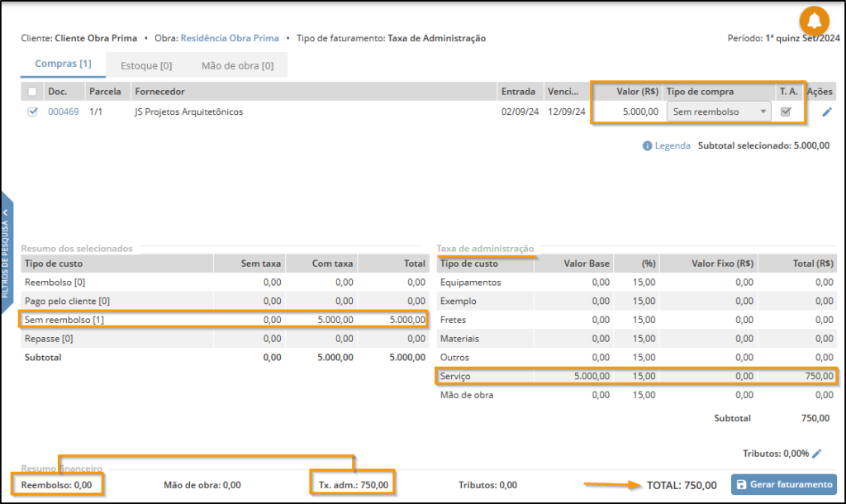The height and width of the screenshot is (504, 846).
Task: Uncheck document 000469 row checkbox
Action: point(32,112)
